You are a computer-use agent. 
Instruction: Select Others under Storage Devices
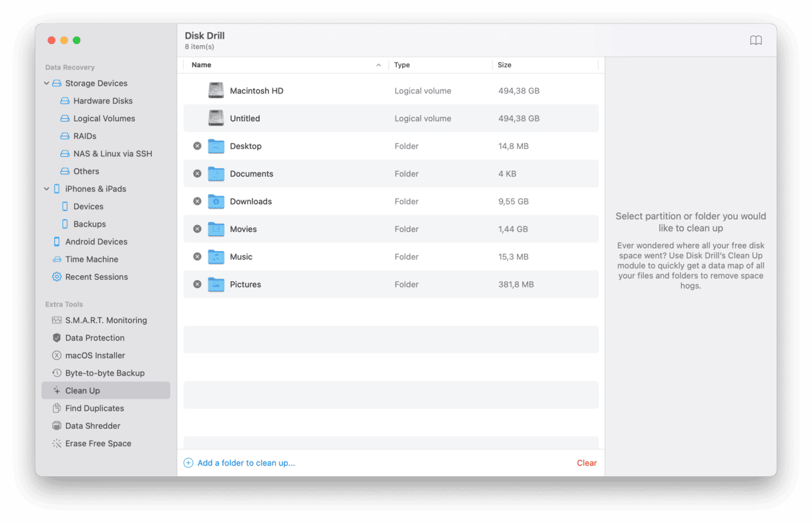[x=86, y=171]
